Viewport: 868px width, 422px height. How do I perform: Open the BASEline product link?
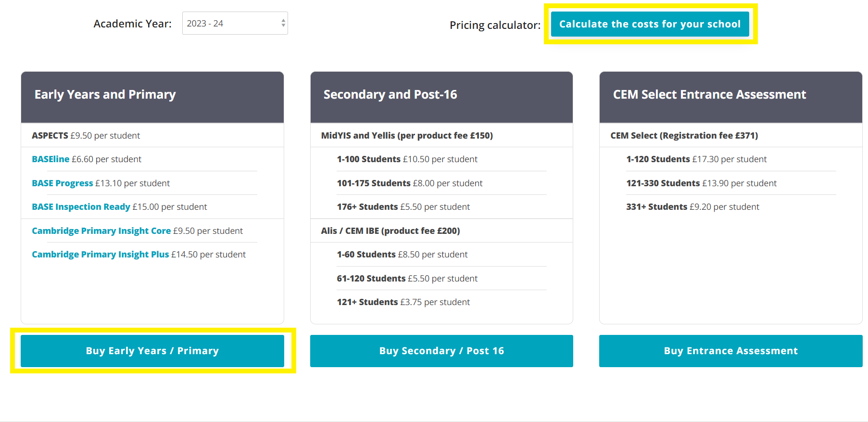(x=50, y=159)
